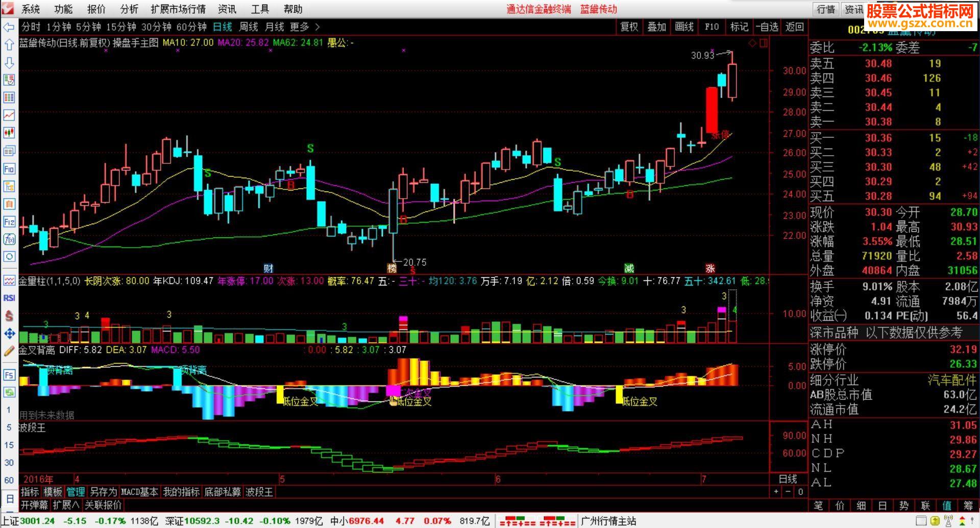Image resolution: width=980 pixels, height=528 pixels.
Task: Click the red-green arrows status bar icon
Action: point(963,521)
